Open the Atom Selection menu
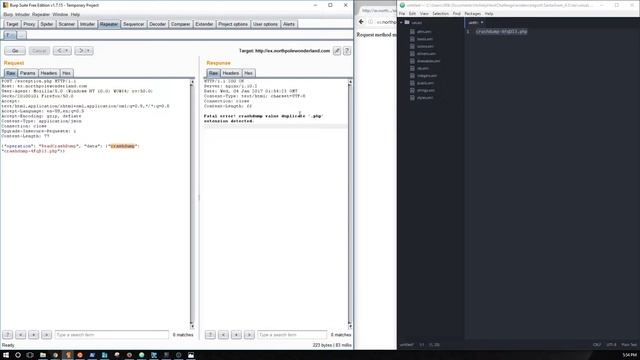The width and height of the screenshot is (640, 360). coord(440,13)
